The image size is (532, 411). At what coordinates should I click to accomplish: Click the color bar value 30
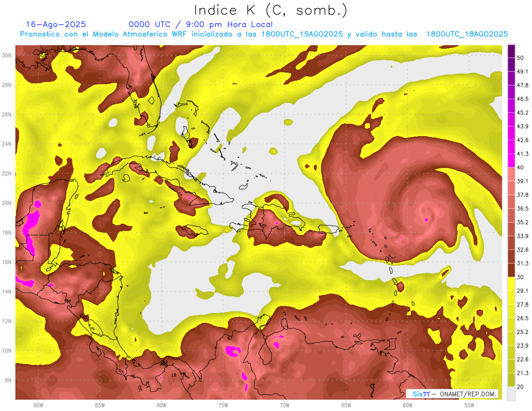pyautogui.click(x=520, y=277)
